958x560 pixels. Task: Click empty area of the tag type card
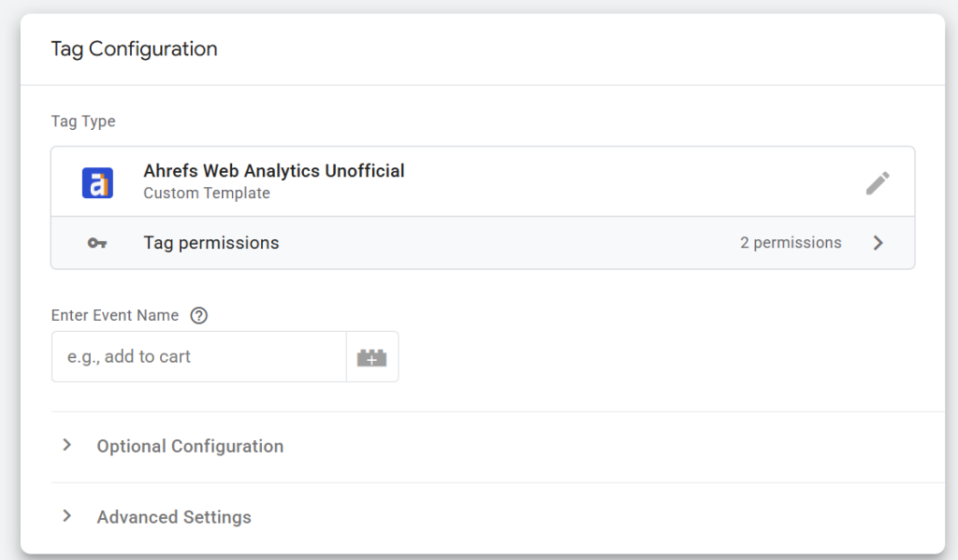coord(611,182)
